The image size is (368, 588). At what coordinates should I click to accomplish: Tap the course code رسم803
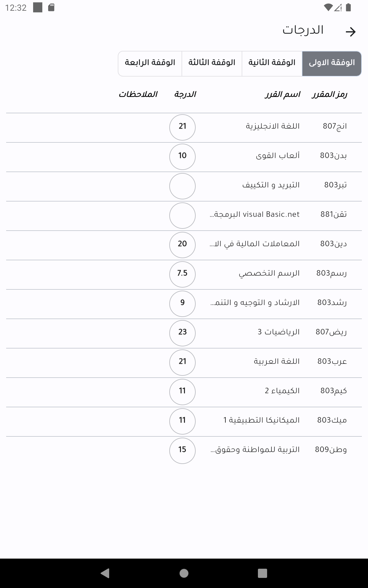point(331,273)
